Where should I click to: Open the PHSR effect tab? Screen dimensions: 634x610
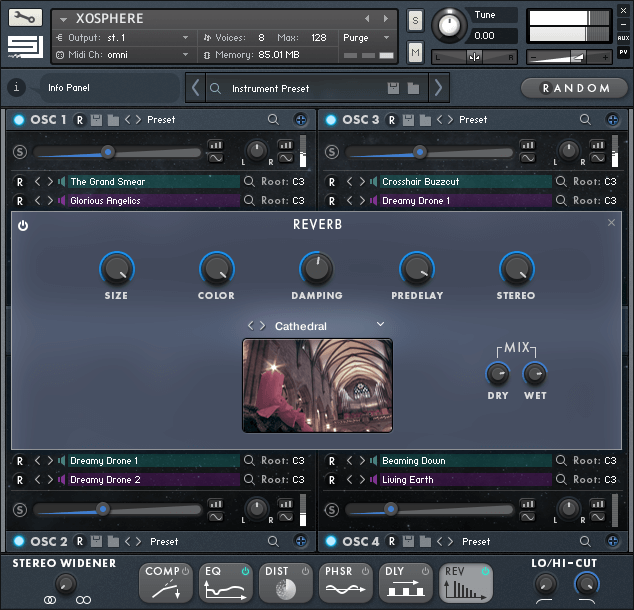click(346, 583)
